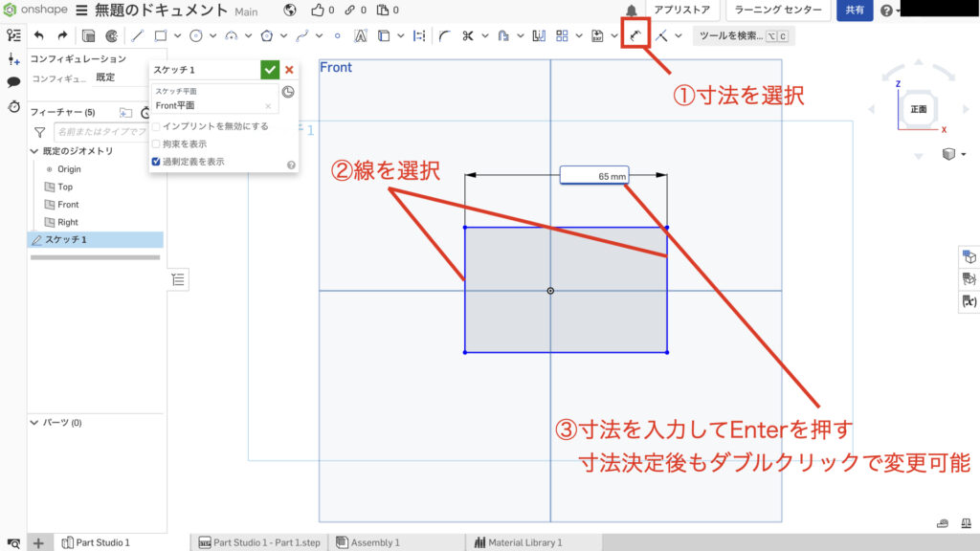The image size is (980, 551).
Task: Click the thumbs-up like icon
Action: pyautogui.click(x=318, y=10)
